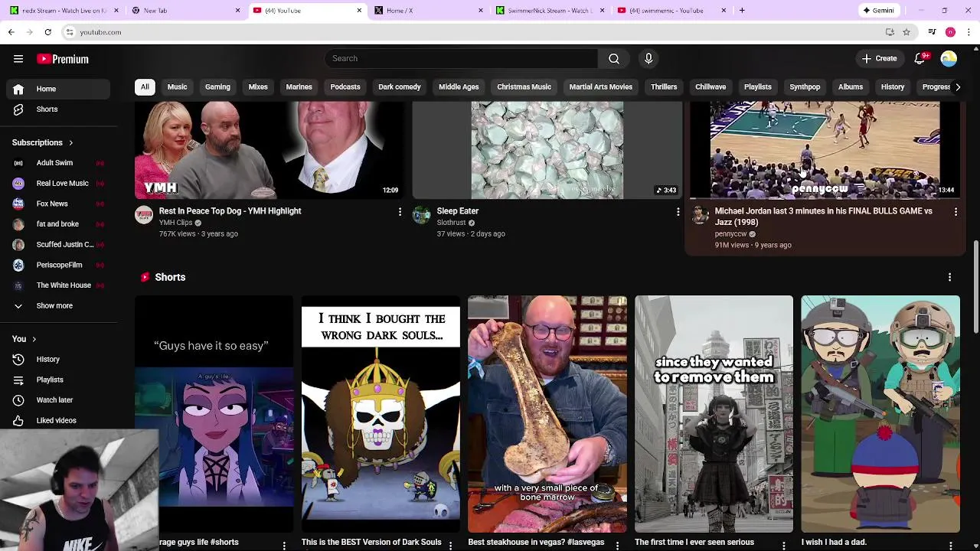The width and height of the screenshot is (980, 551).
Task: Click YMH Clips channel avatar
Action: click(x=144, y=215)
